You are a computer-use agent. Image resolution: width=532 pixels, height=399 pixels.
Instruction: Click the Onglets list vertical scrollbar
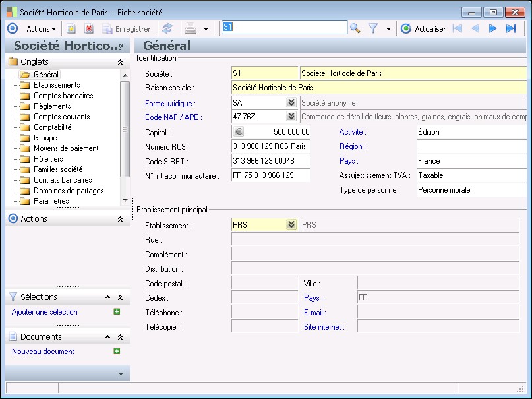[x=125, y=129]
